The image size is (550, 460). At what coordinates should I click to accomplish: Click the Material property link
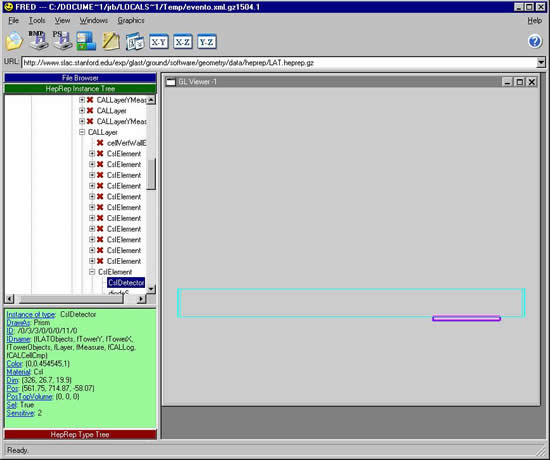(19, 372)
